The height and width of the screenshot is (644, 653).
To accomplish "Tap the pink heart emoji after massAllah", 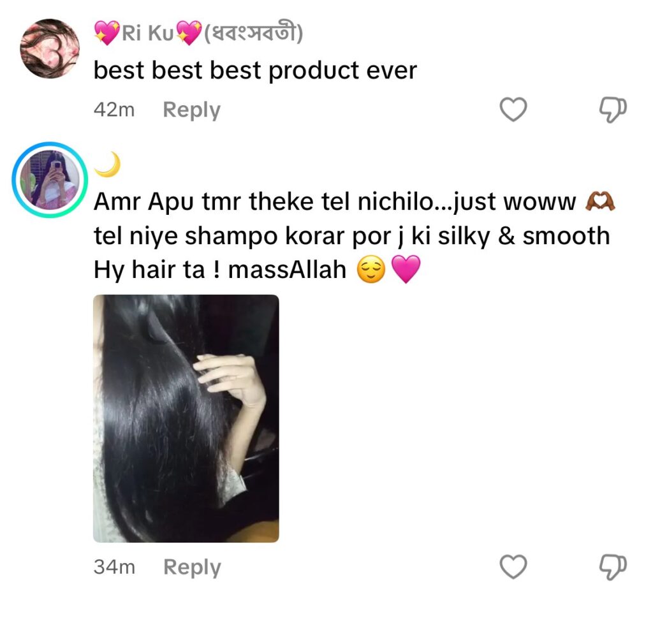I will 406,269.
